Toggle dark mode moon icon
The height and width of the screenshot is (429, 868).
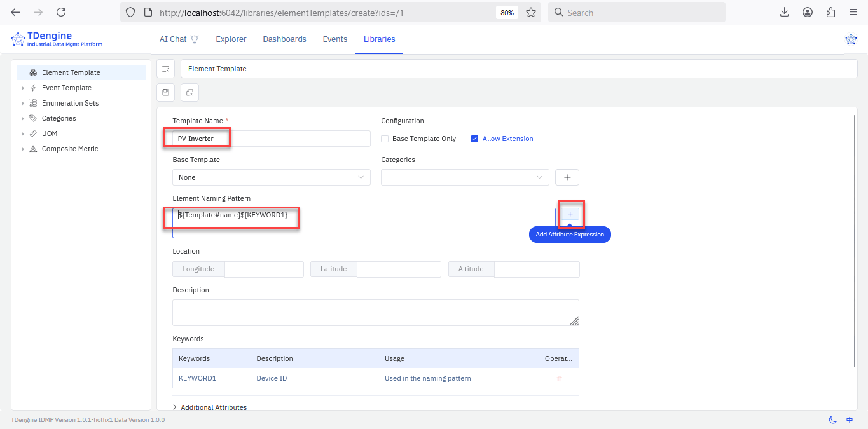[832, 419]
